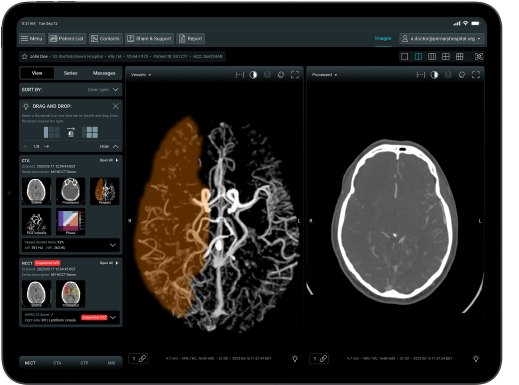Select the CTA Processed thumbnail
Screen dimensions: 519x385
pyautogui.click(x=70, y=191)
